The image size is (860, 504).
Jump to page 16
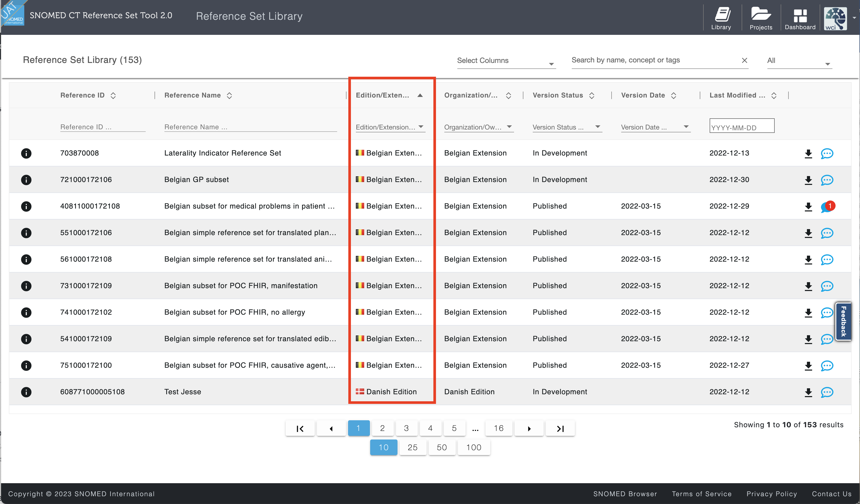coord(499,428)
